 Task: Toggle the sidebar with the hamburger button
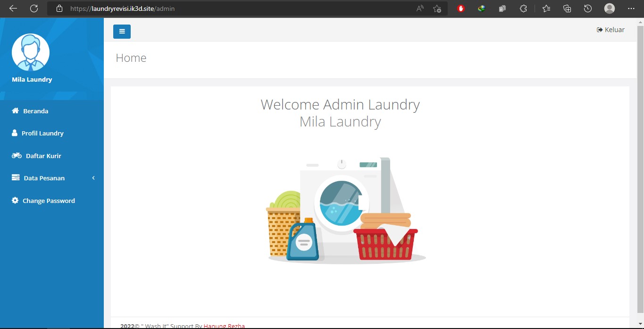point(122,32)
